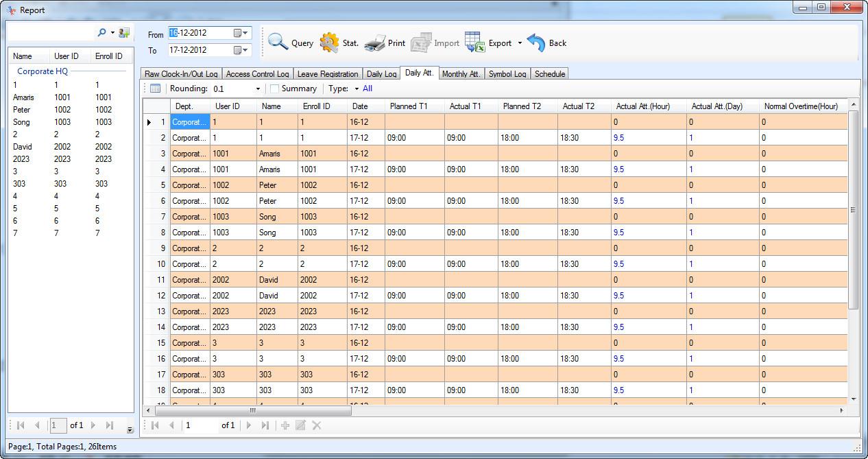Click the user search magnifier icon
The width and height of the screenshot is (868, 459).
pos(102,32)
